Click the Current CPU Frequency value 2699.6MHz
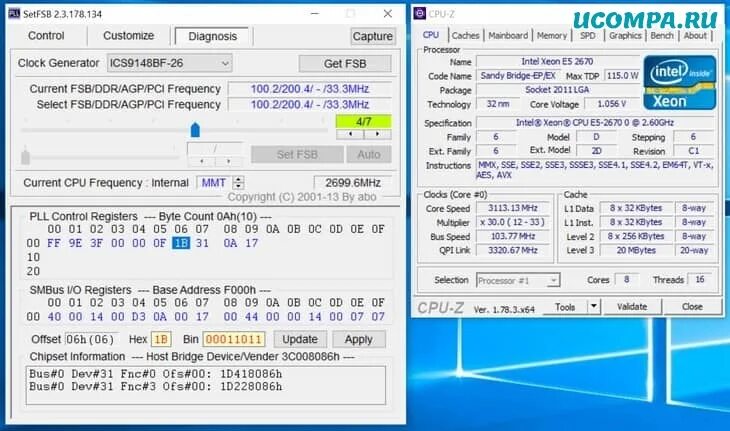 coord(353,183)
